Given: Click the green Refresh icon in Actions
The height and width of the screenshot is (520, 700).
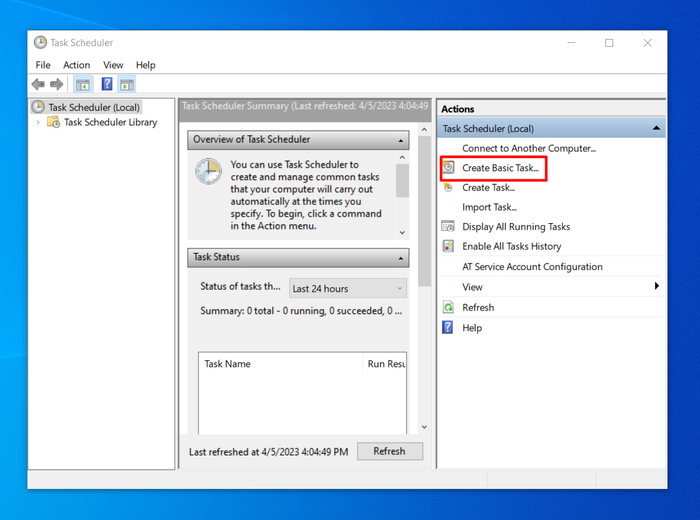Looking at the screenshot, I should click(x=448, y=307).
